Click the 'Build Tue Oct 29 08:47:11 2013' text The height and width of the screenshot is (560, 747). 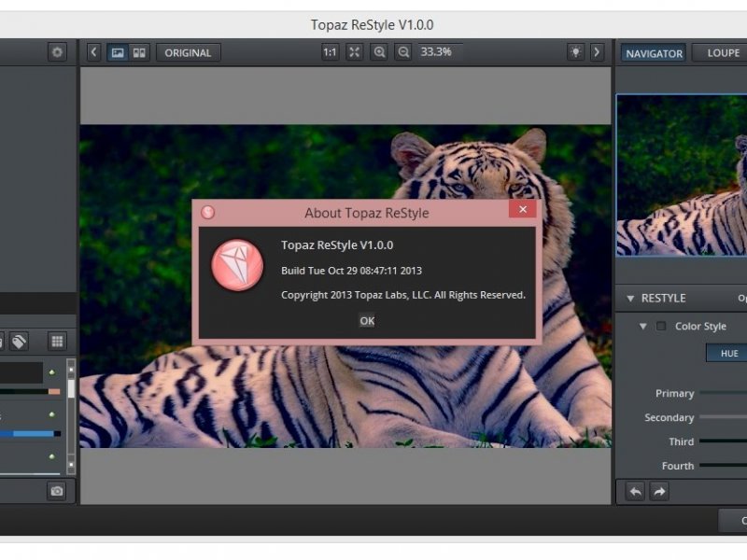[352, 271]
